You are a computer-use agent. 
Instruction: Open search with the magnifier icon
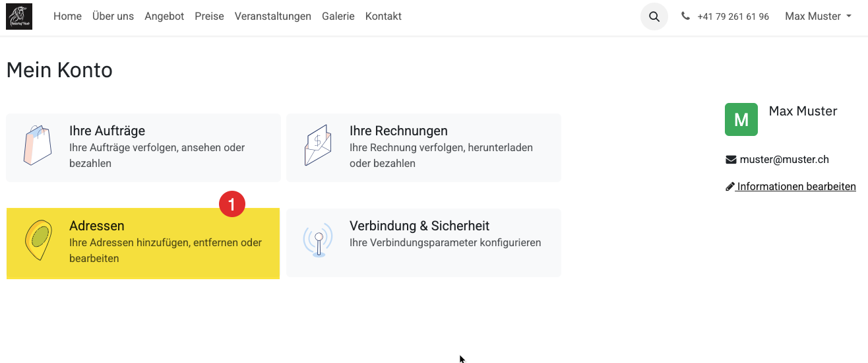click(x=654, y=16)
